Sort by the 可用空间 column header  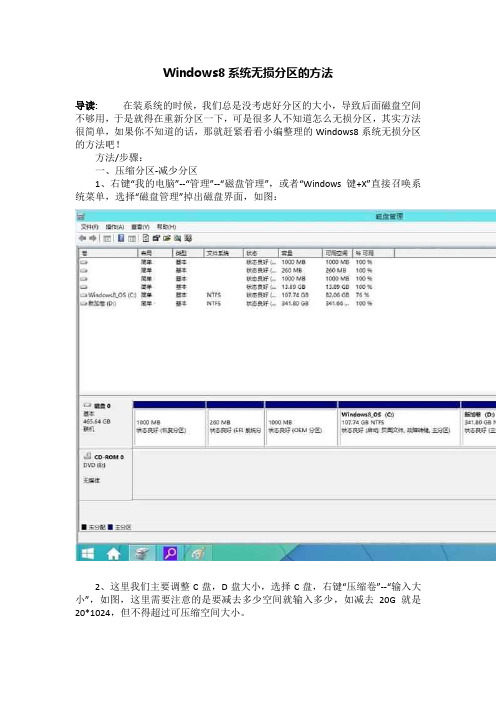[x=338, y=253]
